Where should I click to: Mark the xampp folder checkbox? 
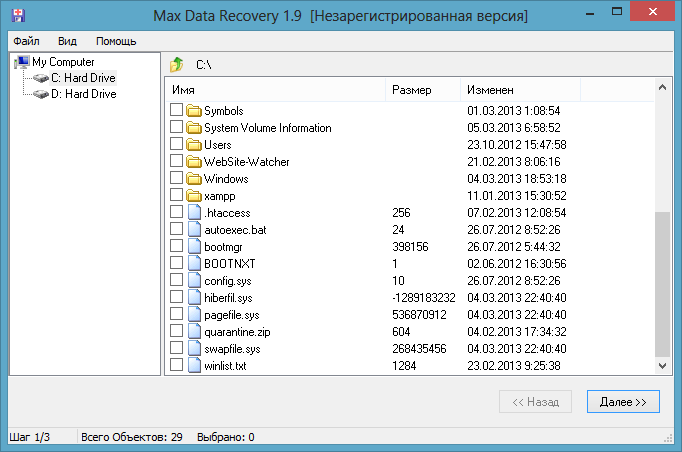click(176, 194)
